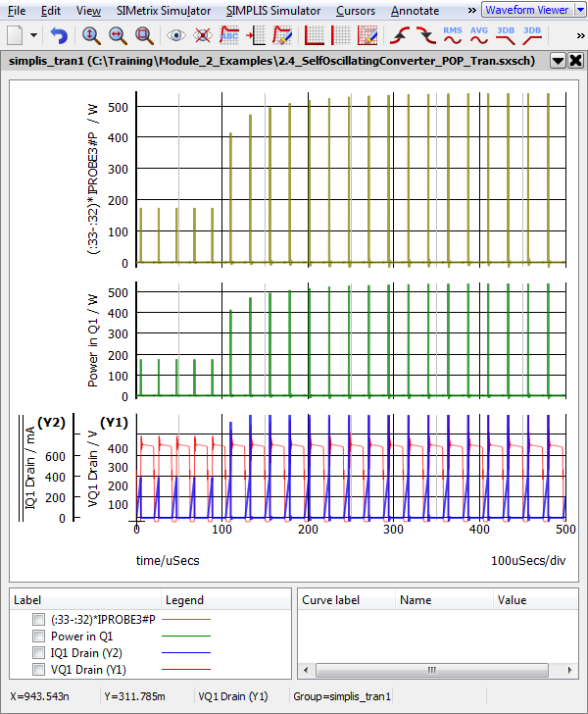Open the Cursors menu
This screenshot has width=588, height=714.
tap(354, 11)
